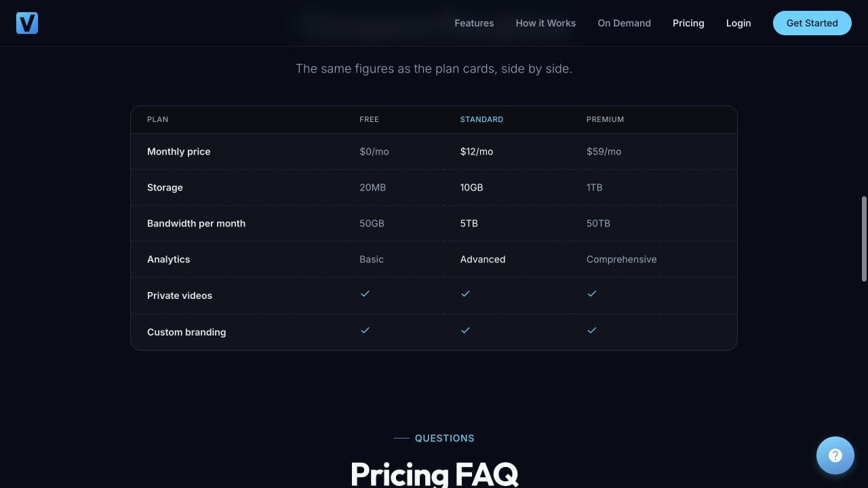Image resolution: width=868 pixels, height=488 pixels.
Task: Click the Storage row label
Action: tap(165, 188)
